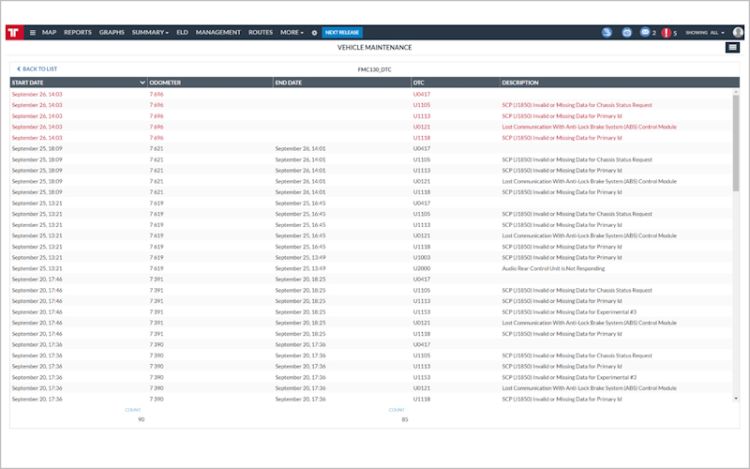Click the table vertical scrollbar

click(736, 130)
